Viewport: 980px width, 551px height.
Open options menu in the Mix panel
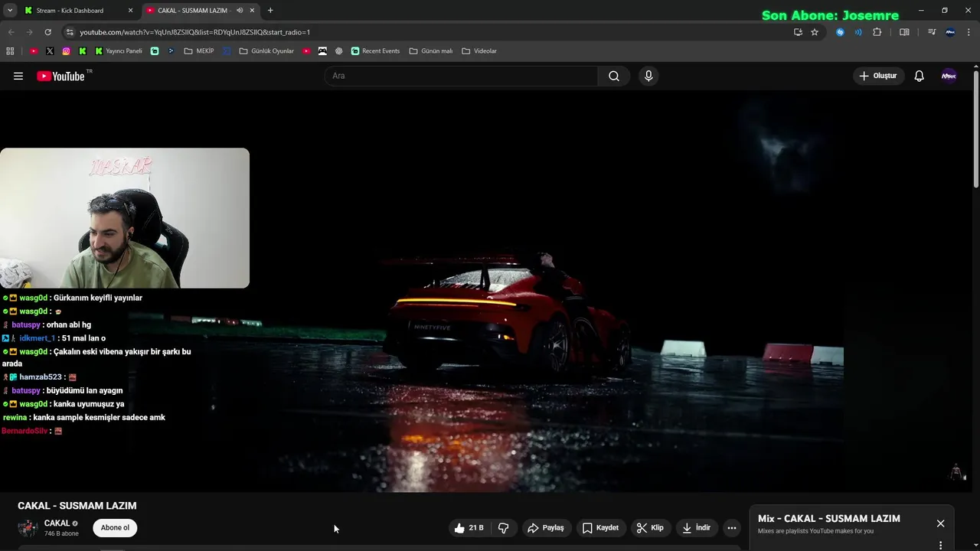point(940,546)
